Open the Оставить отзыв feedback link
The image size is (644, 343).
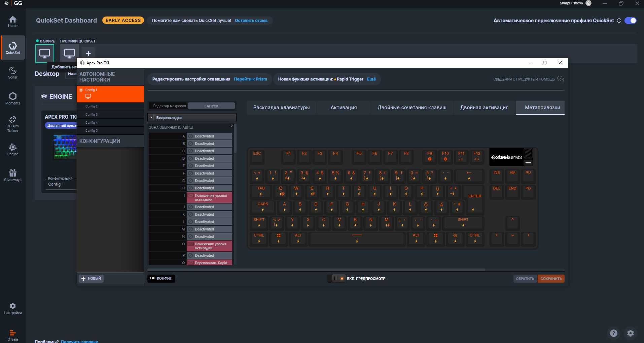pos(251,21)
